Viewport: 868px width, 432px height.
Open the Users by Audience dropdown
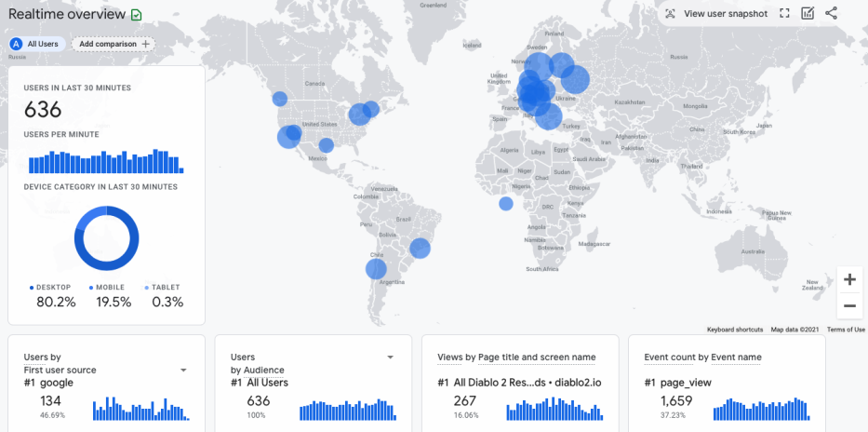390,357
